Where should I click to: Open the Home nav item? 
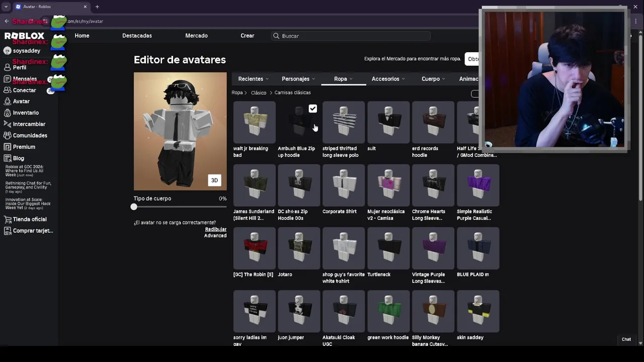[x=82, y=36]
